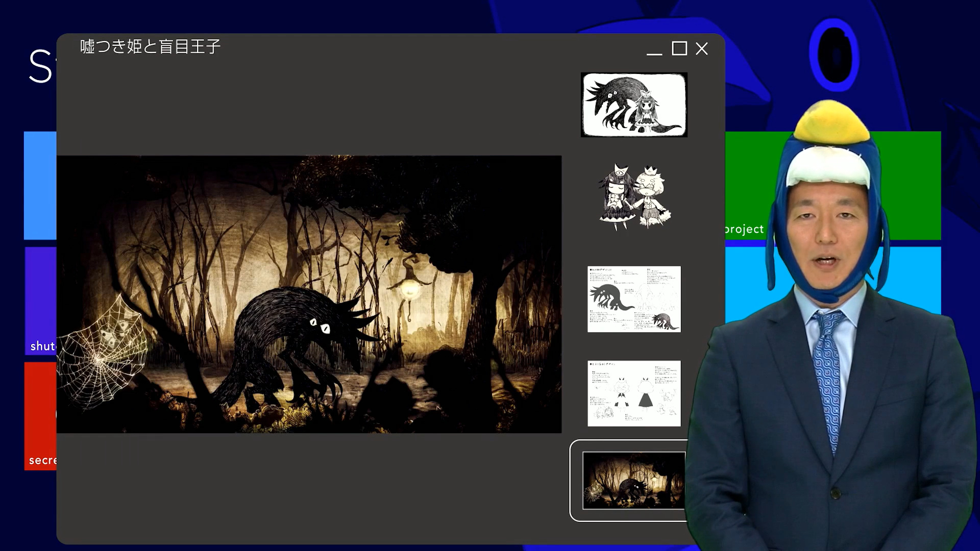Select the wolf and princess sketch thumbnail
Image resolution: width=980 pixels, height=551 pixels.
click(634, 105)
